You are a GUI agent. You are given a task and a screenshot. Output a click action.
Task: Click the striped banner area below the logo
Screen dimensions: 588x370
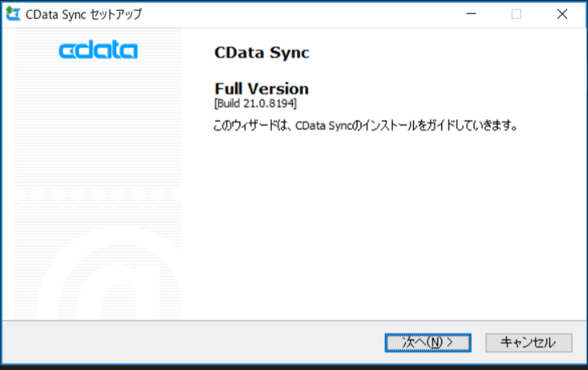point(98,116)
